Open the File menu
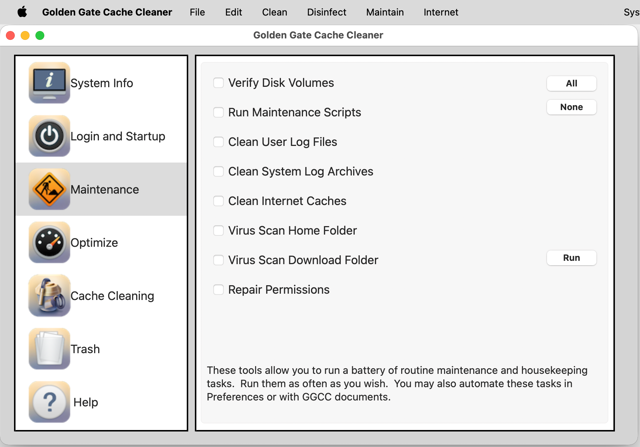 pos(197,12)
